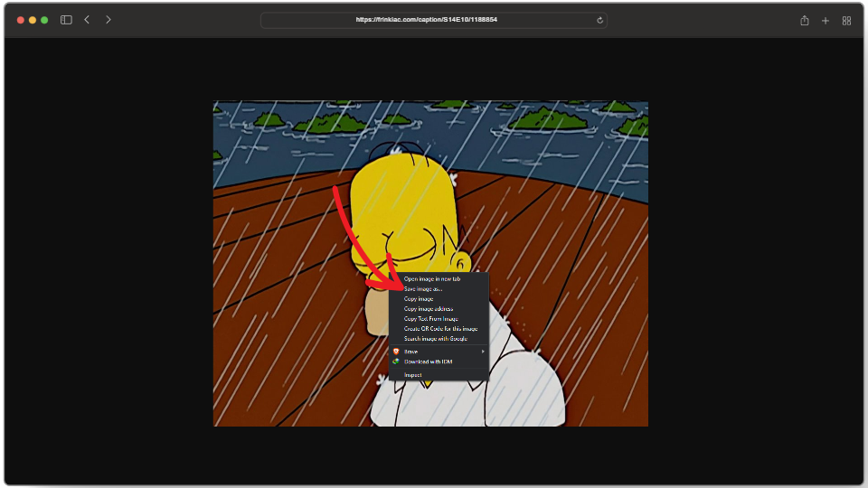This screenshot has width=868, height=488.
Task: Choose 'Copy Text From Image'
Action: point(439,319)
